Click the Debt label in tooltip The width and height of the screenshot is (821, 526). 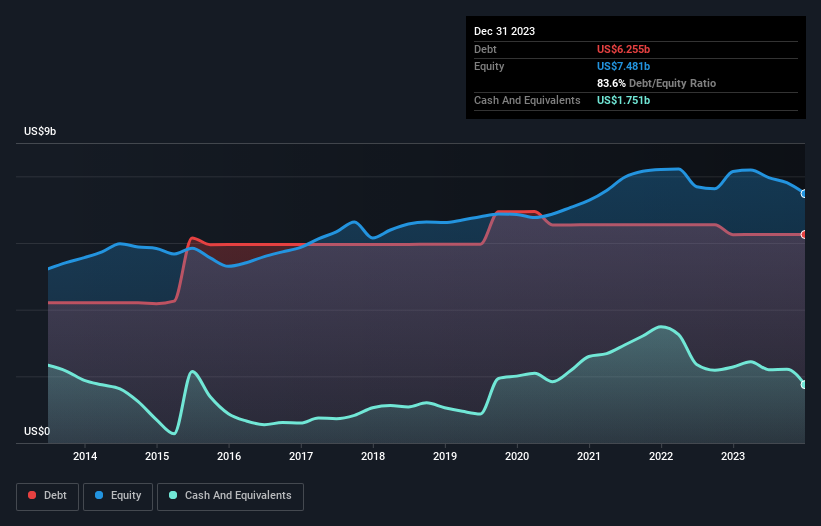[x=485, y=49]
